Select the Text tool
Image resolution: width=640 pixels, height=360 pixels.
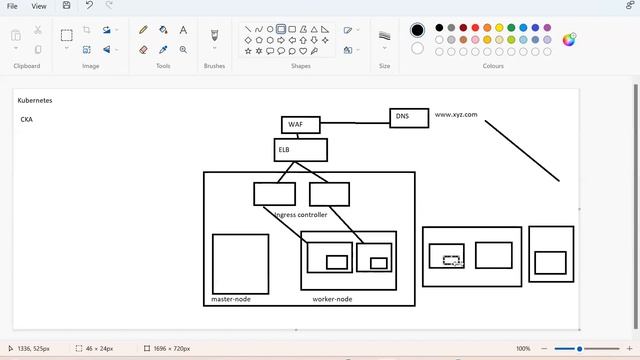click(x=183, y=30)
